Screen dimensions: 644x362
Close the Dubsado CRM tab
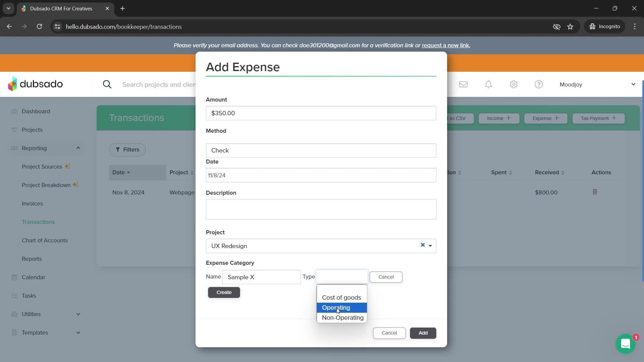tap(107, 8)
